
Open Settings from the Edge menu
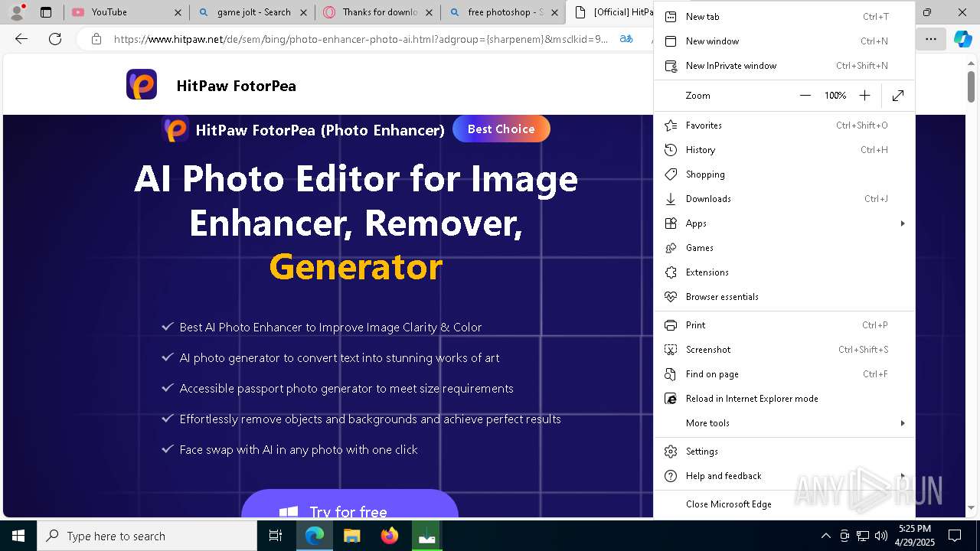pos(784,452)
